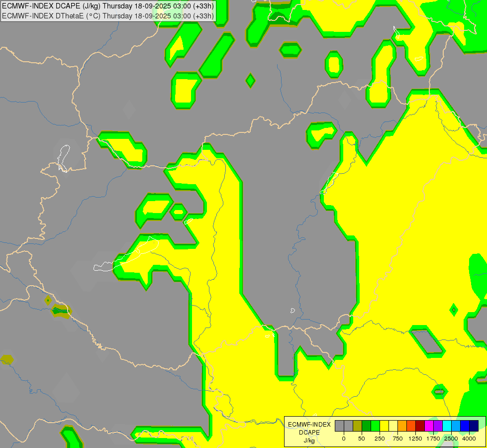
Task: Click the legend value label 4000
Action: [x=469, y=439]
